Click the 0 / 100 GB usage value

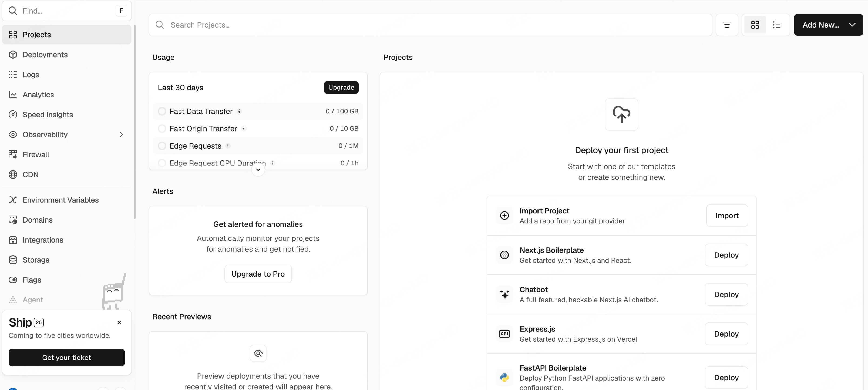342,111
